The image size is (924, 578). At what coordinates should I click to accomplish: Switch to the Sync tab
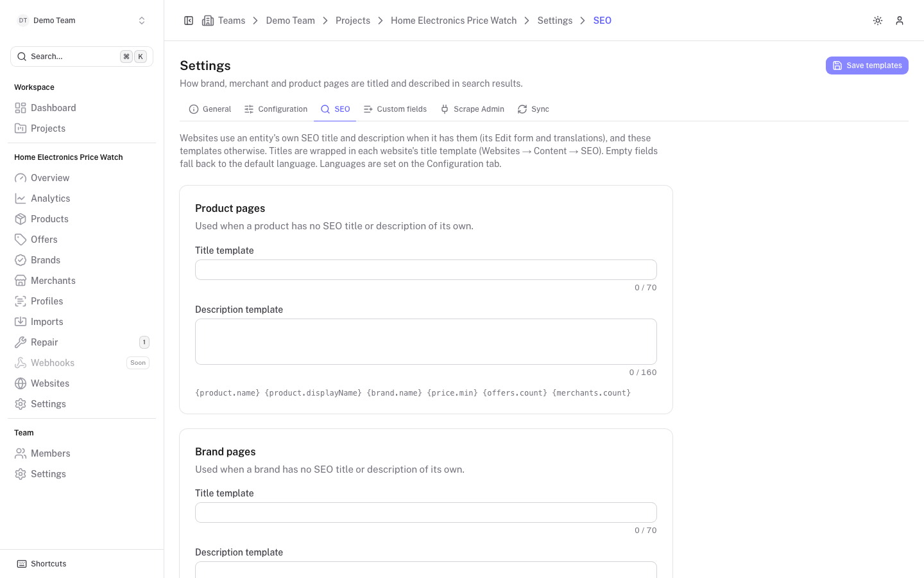533,109
